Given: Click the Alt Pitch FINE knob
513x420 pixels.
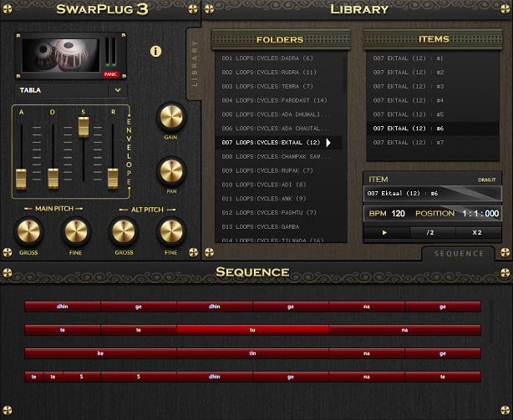Looking at the screenshot, I should 171,231.
